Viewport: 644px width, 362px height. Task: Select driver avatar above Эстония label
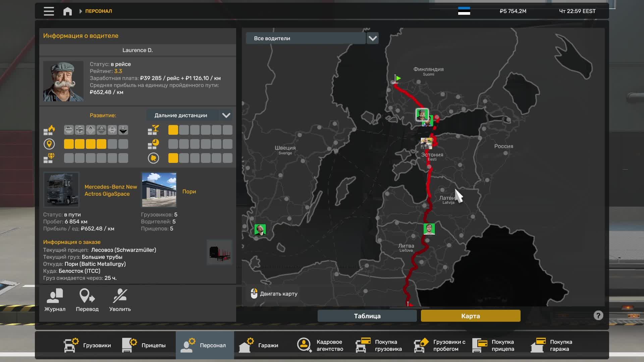coord(426,143)
